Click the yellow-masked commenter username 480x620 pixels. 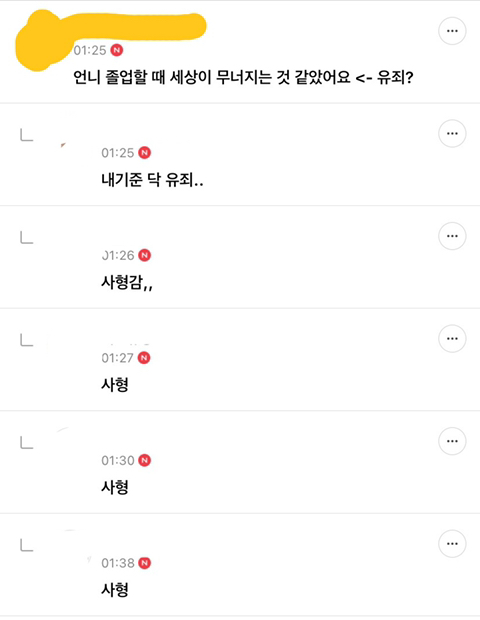[x=136, y=26]
